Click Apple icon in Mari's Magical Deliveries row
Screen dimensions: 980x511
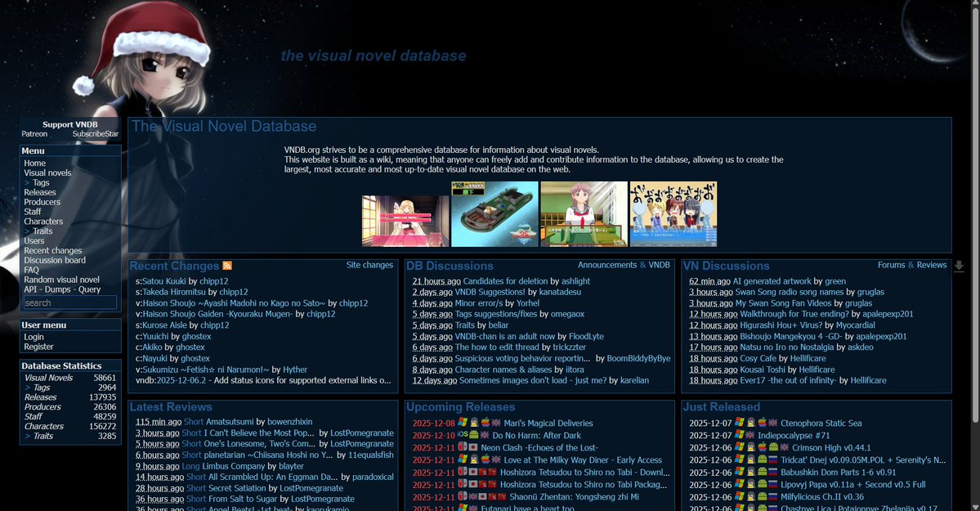(x=486, y=423)
